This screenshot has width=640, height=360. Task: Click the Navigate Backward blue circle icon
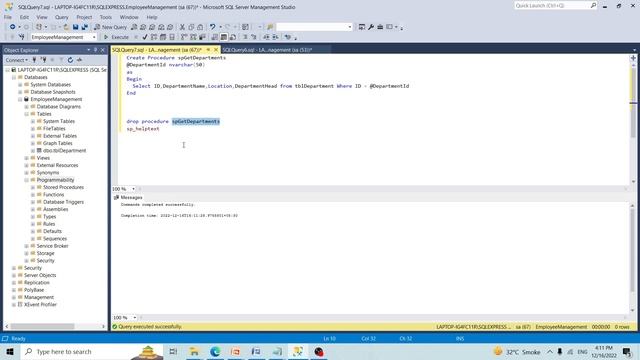click(x=12, y=27)
